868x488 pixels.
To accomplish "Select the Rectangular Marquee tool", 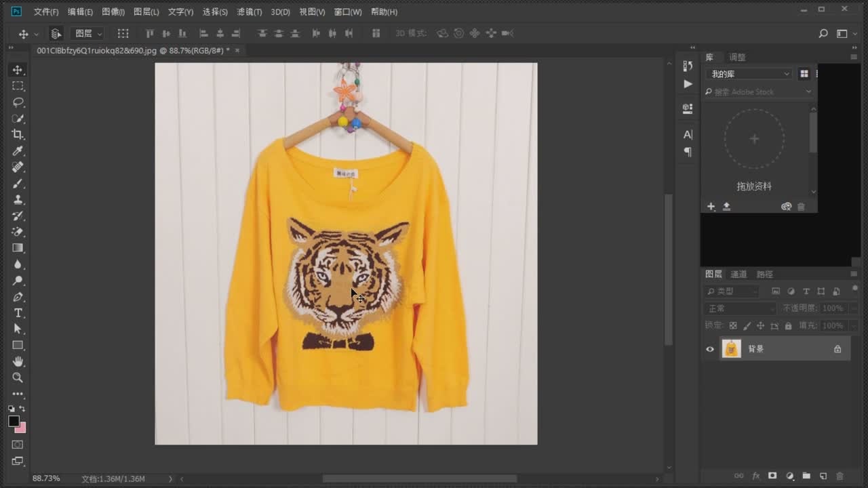I will (x=18, y=86).
